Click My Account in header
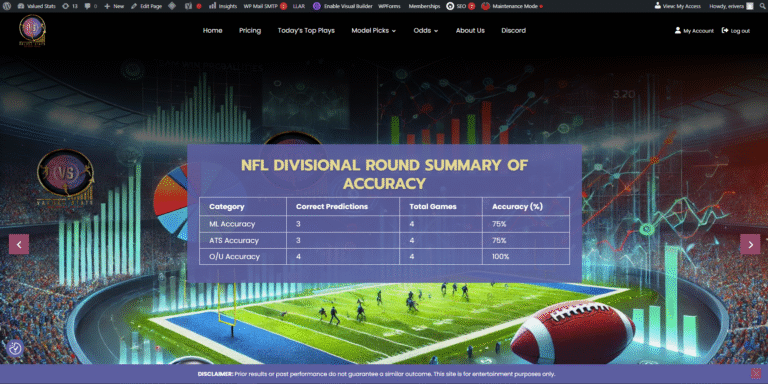Viewport: 768px width, 384px height. point(694,30)
